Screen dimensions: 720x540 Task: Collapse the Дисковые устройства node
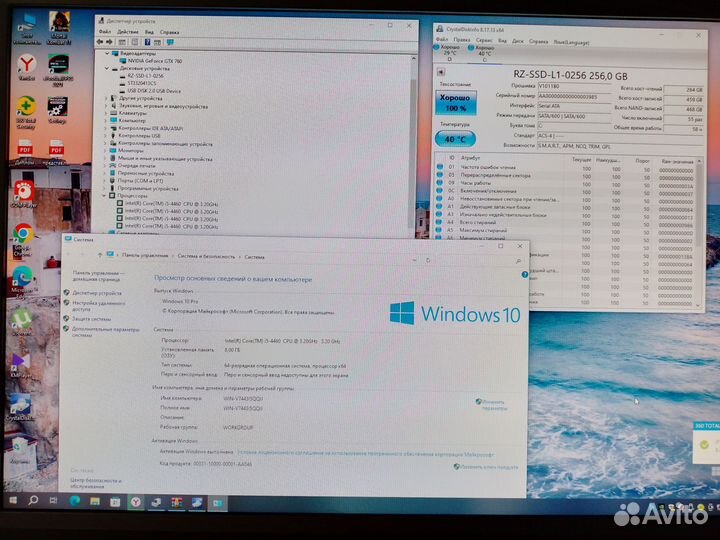click(x=107, y=68)
